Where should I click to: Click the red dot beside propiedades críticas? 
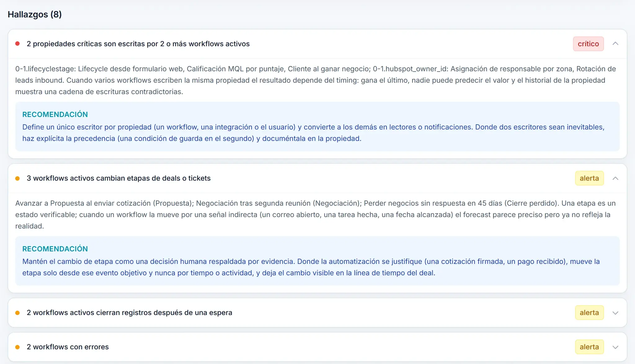tap(18, 44)
